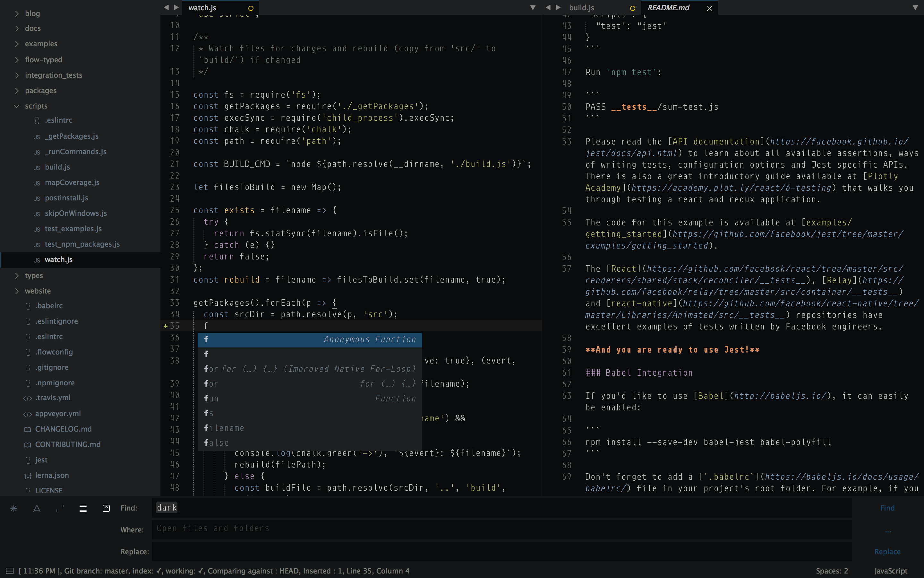
Task: Click into the Replace input field
Action: 502,551
